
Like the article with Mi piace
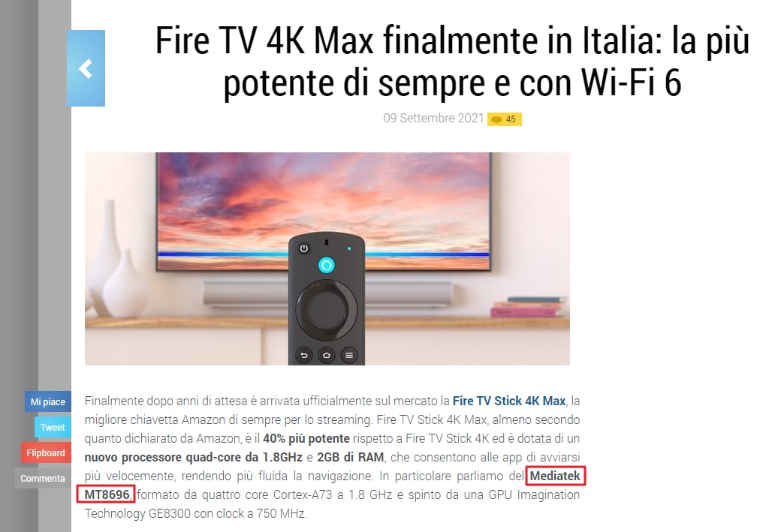(x=48, y=401)
